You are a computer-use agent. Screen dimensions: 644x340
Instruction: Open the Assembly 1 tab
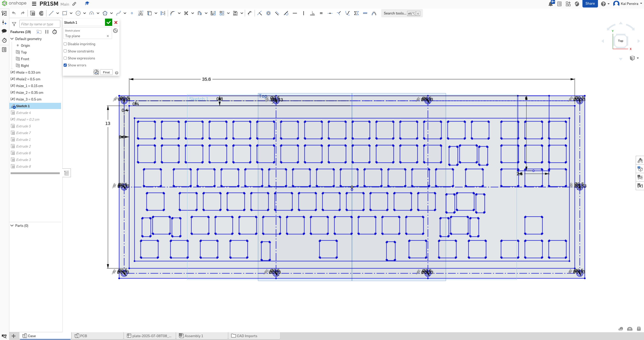(193, 336)
